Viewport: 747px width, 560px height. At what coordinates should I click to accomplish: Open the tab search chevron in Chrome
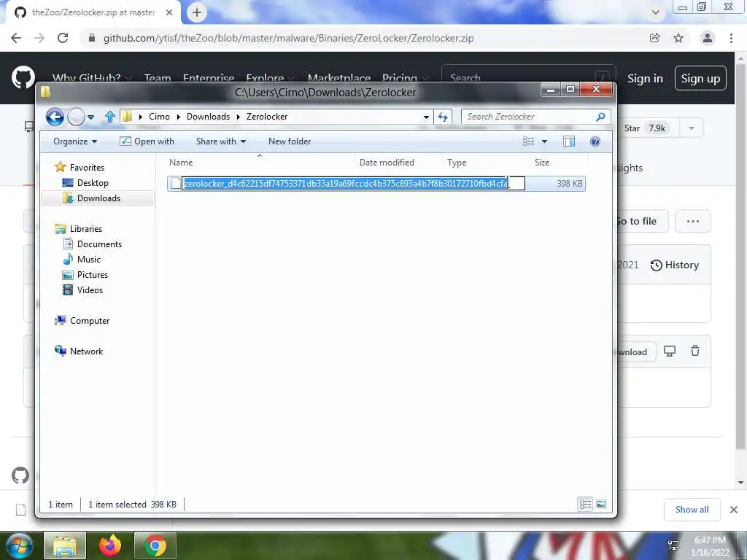656,12
